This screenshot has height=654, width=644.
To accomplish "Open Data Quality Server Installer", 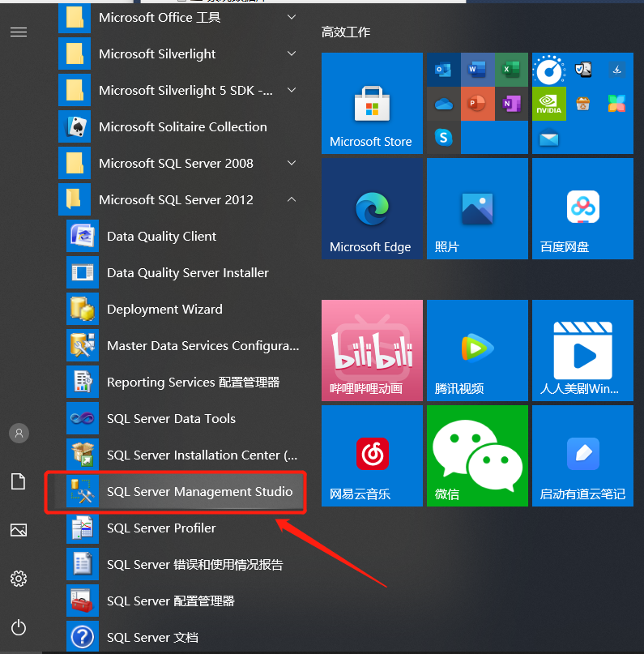I will (x=178, y=273).
